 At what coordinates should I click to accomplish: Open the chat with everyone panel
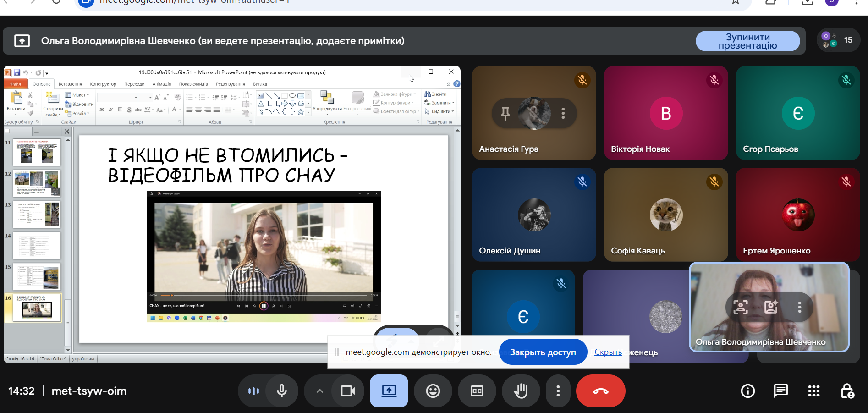pyautogui.click(x=780, y=391)
